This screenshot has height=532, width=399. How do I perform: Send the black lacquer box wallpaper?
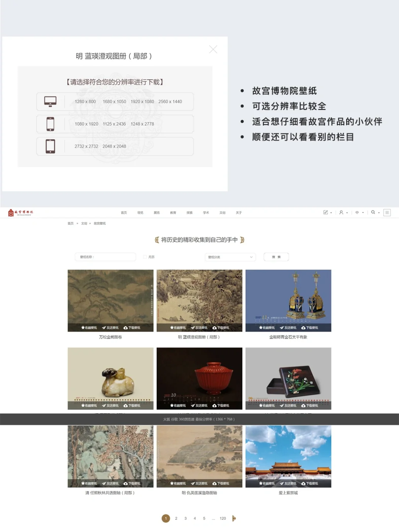[288, 406]
